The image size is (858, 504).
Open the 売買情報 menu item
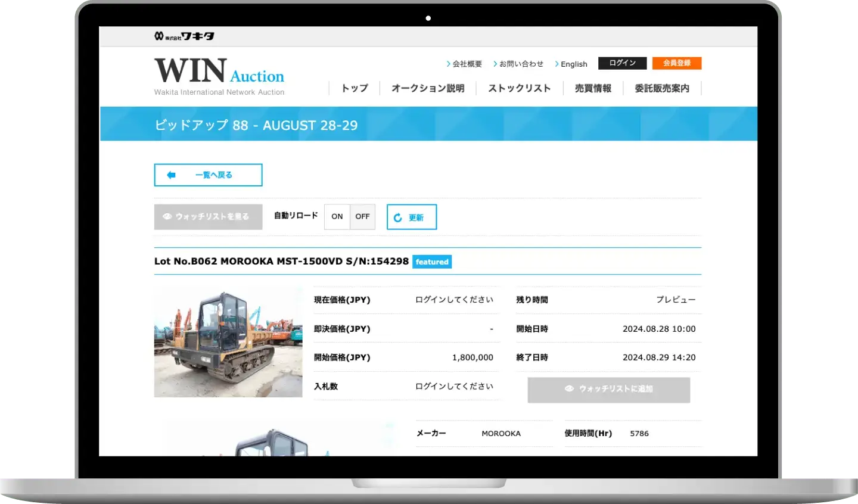pyautogui.click(x=593, y=88)
